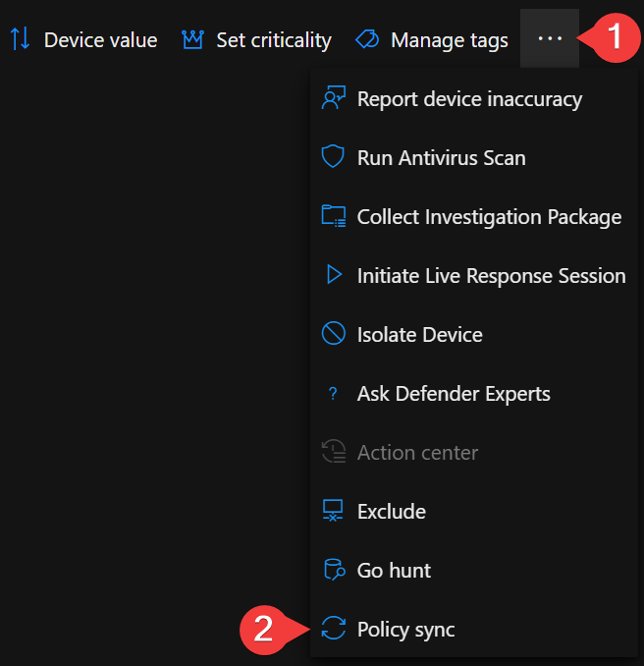Image resolution: width=644 pixels, height=666 pixels.
Task: Select Run Antivirus Scan menu text
Action: pyautogui.click(x=442, y=158)
